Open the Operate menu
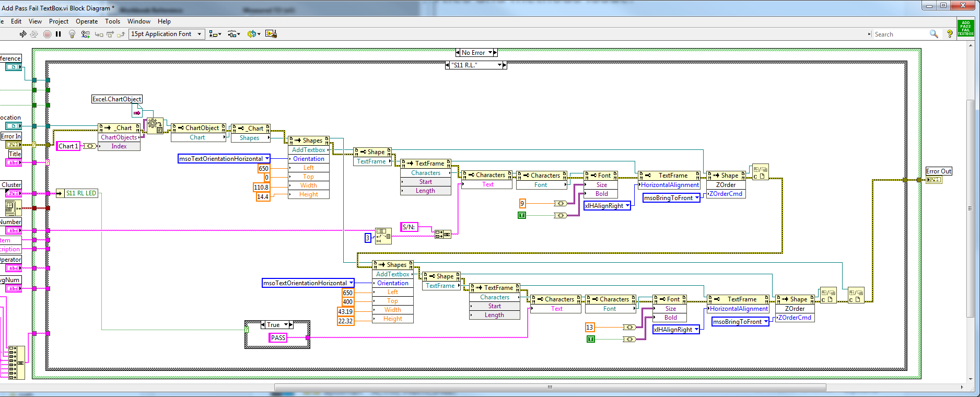 pyautogui.click(x=87, y=21)
